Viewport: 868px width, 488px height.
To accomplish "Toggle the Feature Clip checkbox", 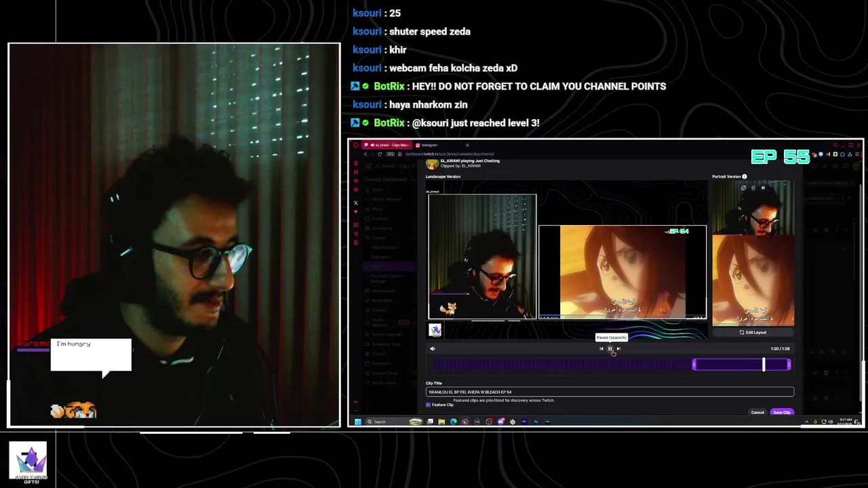I will (x=428, y=405).
